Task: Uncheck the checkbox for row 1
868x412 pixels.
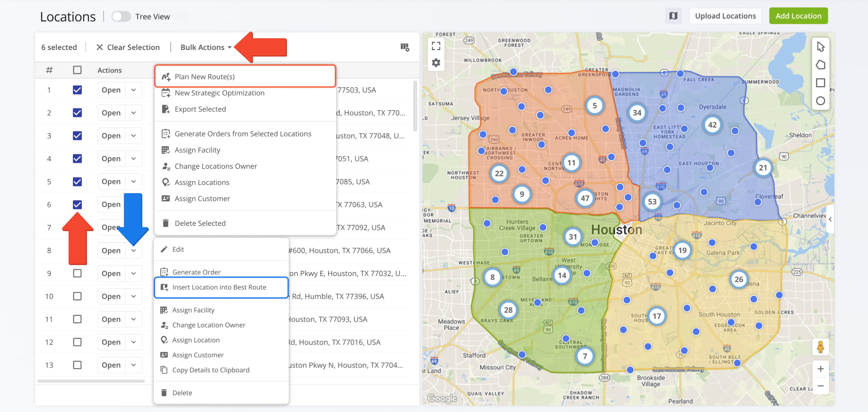Action: pos(77,90)
